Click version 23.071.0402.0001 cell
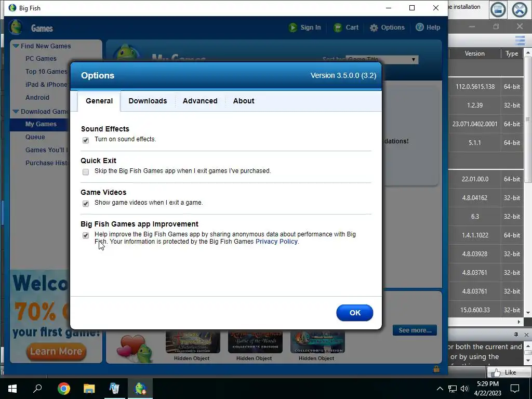Viewport: 532px width, 399px height. (x=475, y=124)
